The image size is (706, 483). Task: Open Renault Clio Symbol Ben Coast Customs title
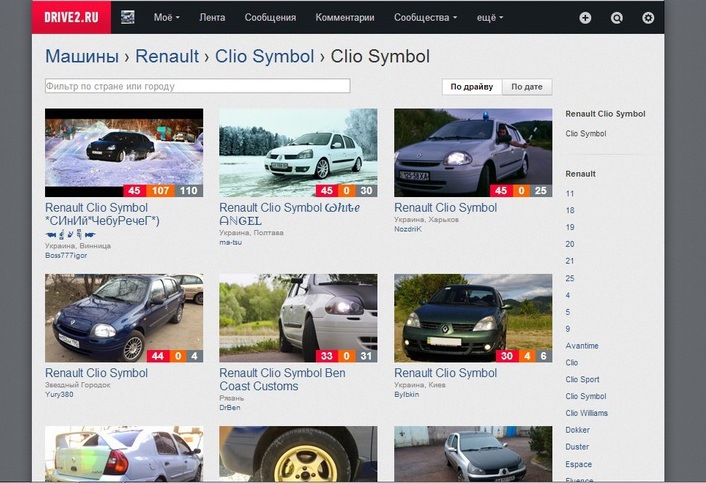282,379
